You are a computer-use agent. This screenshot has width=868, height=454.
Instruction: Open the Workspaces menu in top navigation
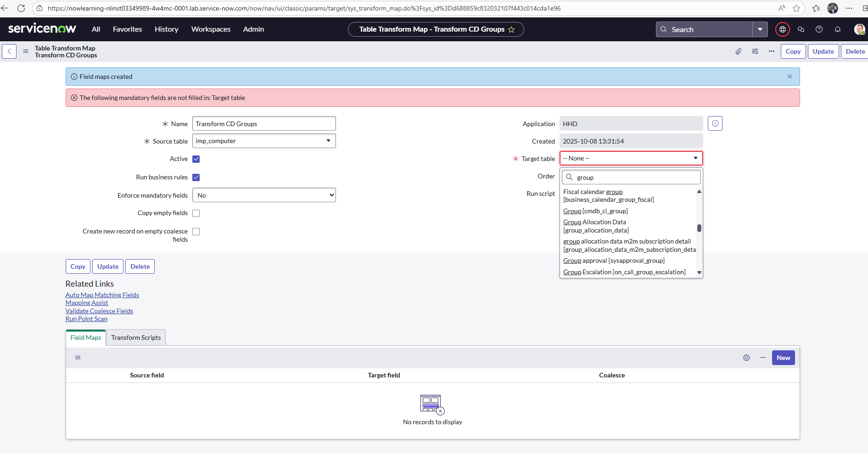[211, 29]
